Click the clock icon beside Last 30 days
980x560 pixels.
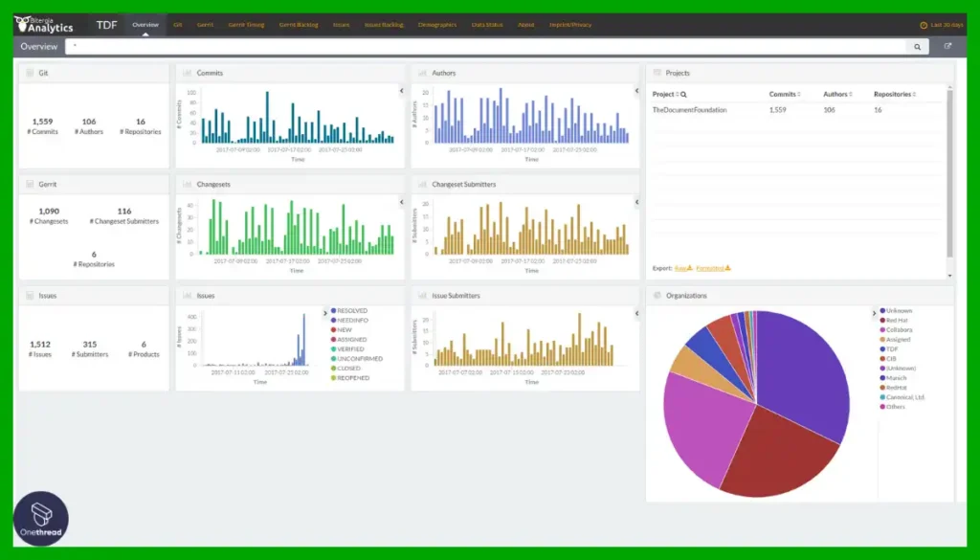click(x=924, y=25)
